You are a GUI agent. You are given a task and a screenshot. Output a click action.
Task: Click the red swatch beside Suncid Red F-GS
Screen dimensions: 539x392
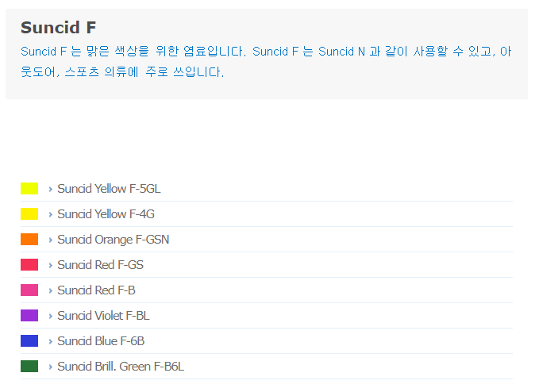29,265
